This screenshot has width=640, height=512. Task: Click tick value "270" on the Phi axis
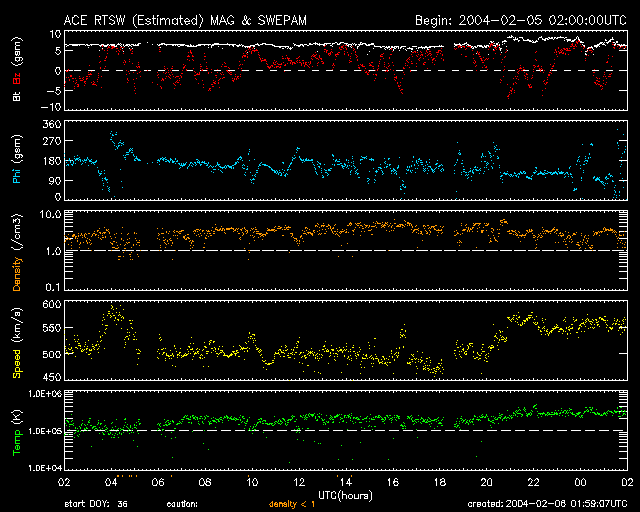click(51, 141)
